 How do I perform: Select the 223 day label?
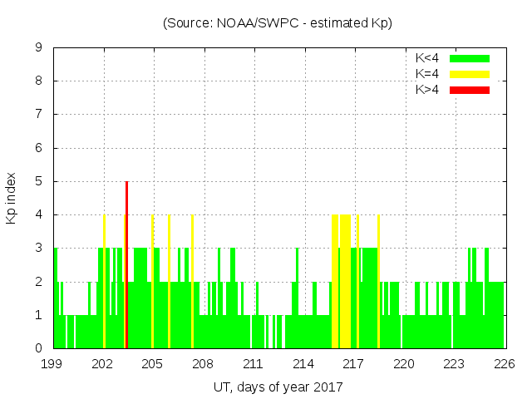[x=454, y=364]
